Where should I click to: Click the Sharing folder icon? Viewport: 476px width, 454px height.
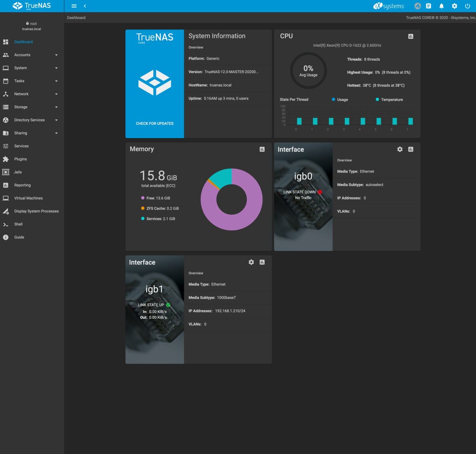[x=6, y=133]
